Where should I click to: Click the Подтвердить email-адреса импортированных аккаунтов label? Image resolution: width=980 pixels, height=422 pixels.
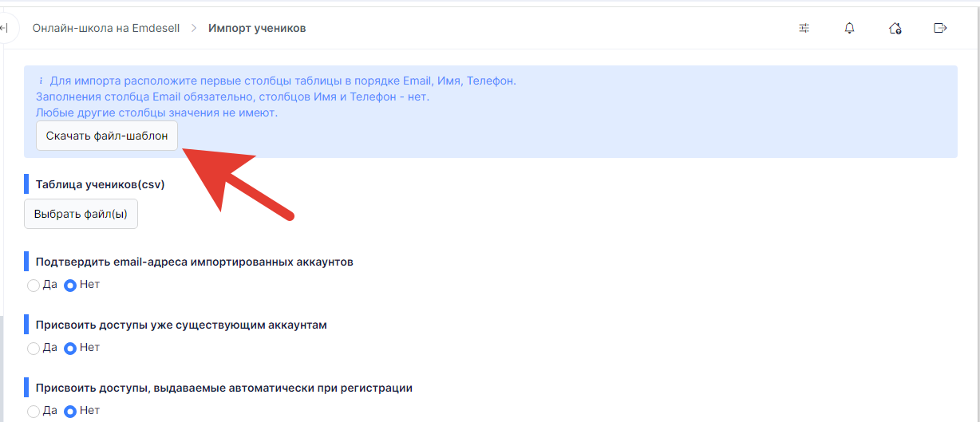pyautogui.click(x=195, y=262)
